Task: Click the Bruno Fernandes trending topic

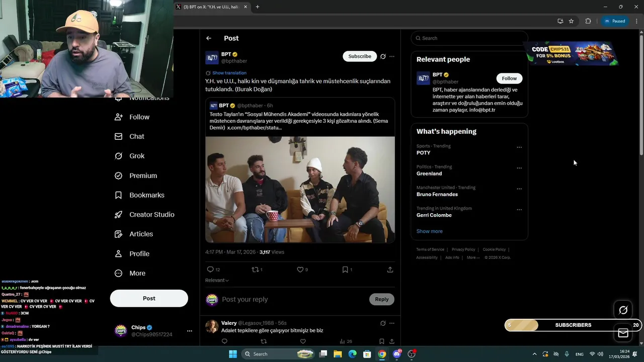Action: 437,195
